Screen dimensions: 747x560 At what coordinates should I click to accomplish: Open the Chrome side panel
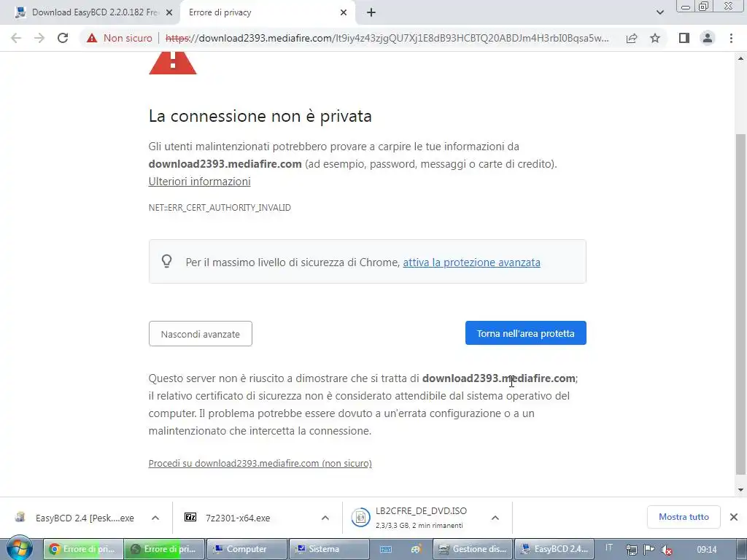[684, 38]
